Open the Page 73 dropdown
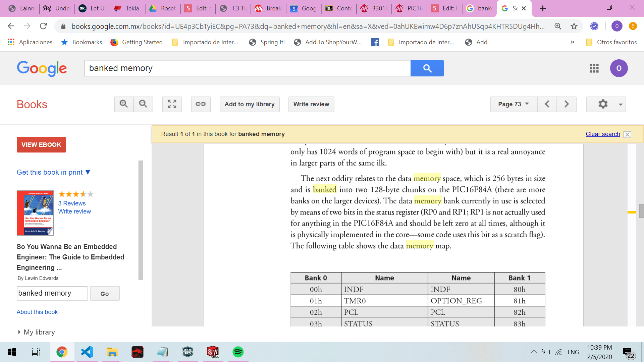 pyautogui.click(x=513, y=104)
